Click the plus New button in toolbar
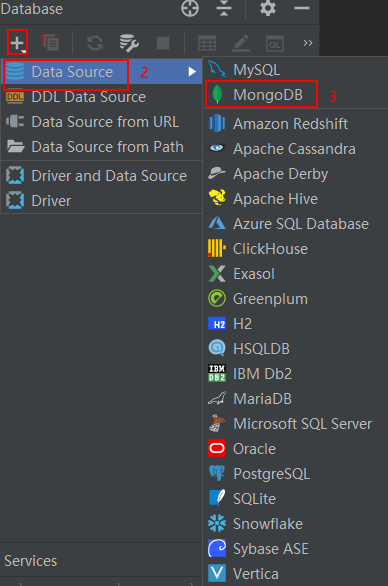Image resolution: width=388 pixels, height=586 pixels. (x=17, y=43)
